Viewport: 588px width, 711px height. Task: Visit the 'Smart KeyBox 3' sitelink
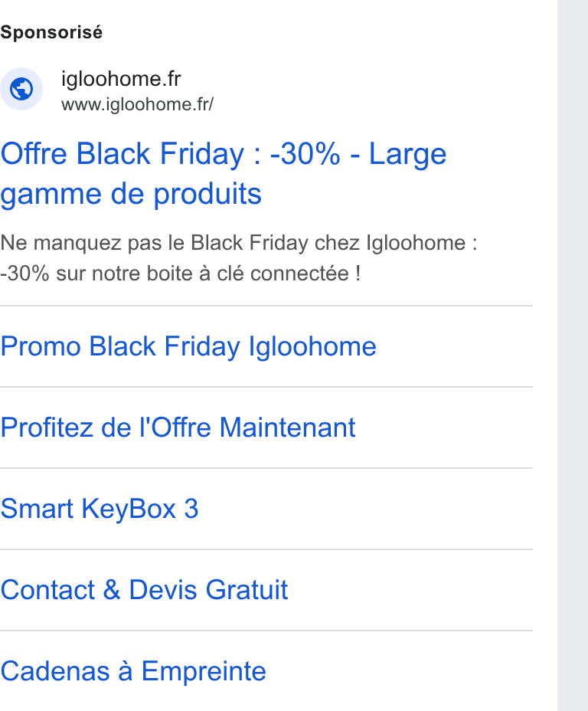tap(100, 509)
